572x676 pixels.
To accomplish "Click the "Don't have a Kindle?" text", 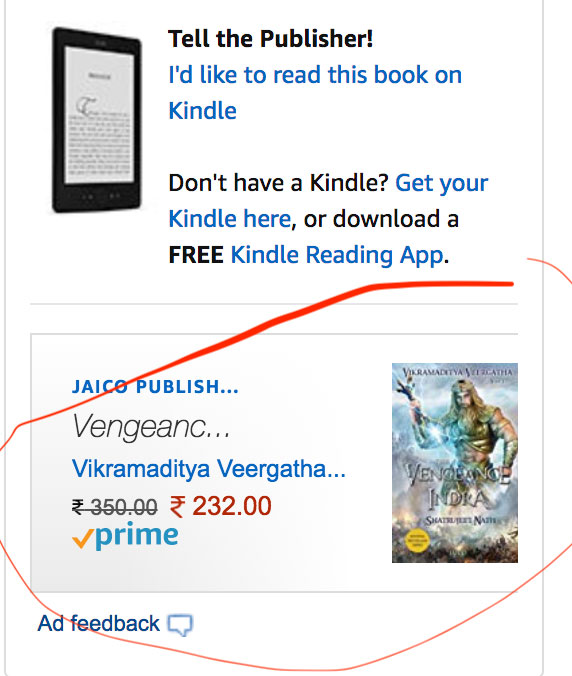I will tap(279, 183).
